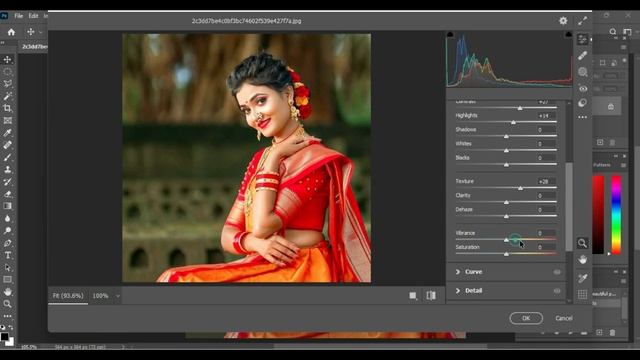The height and width of the screenshot is (360, 640).
Task: Open Photoshop search magnifier in top bar
Action: (613, 32)
